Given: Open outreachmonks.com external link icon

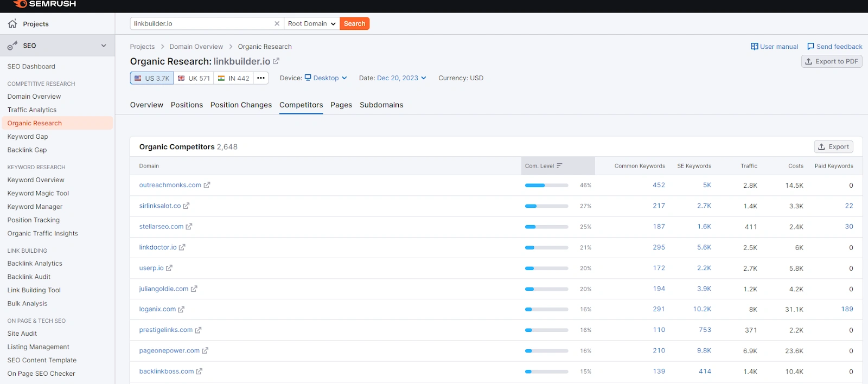Looking at the screenshot, I should 207,185.
